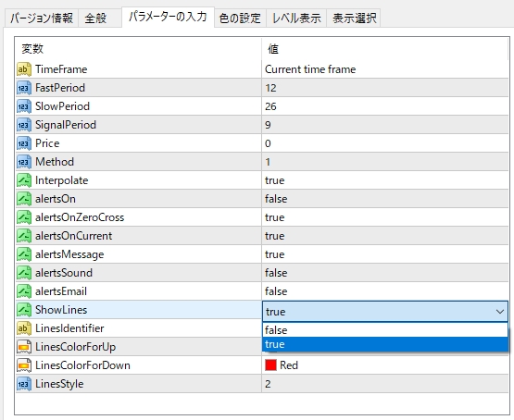Click the boolean icon beside alertsMessage
Viewport: 514px width, 420px height.
[x=24, y=254]
